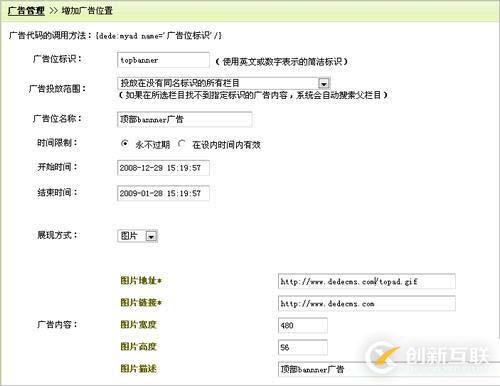Select the 永不过期 radio button

pos(124,144)
